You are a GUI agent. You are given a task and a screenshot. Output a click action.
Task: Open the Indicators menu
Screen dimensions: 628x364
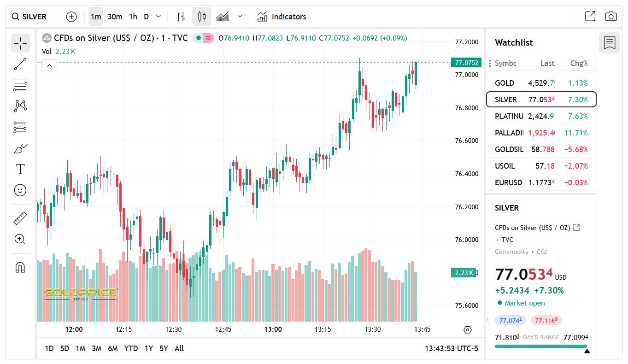point(282,17)
